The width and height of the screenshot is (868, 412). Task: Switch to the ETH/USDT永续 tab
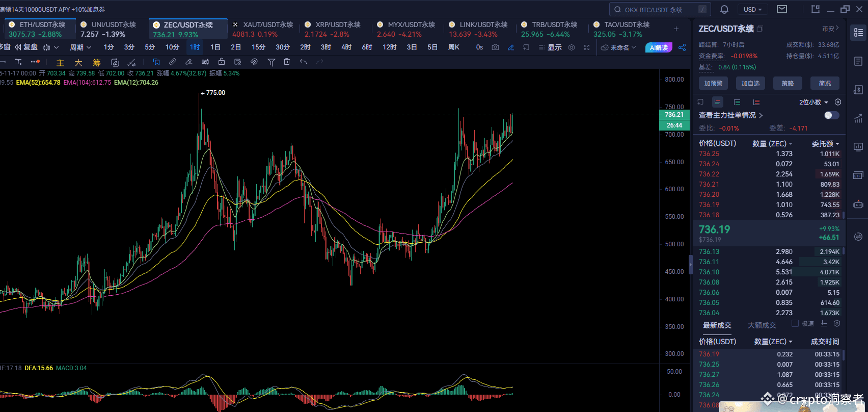40,29
